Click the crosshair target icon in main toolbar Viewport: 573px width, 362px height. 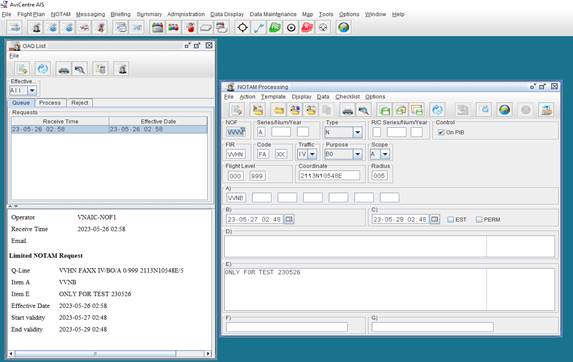[242, 27]
